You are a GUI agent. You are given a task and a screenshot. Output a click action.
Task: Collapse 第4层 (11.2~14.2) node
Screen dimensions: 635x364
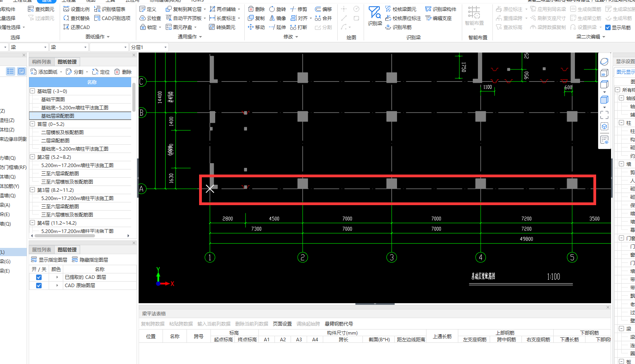tap(33, 223)
